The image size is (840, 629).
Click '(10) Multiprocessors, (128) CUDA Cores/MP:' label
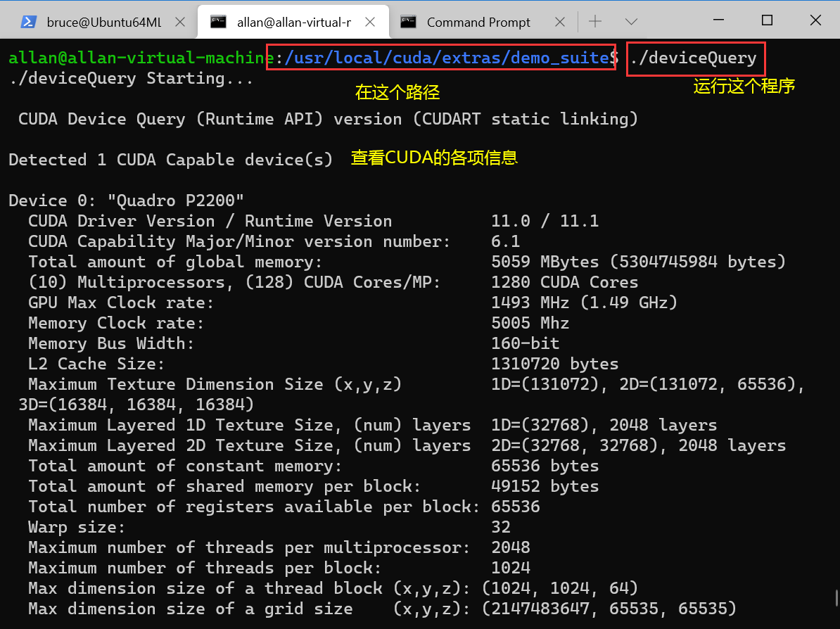(x=234, y=282)
